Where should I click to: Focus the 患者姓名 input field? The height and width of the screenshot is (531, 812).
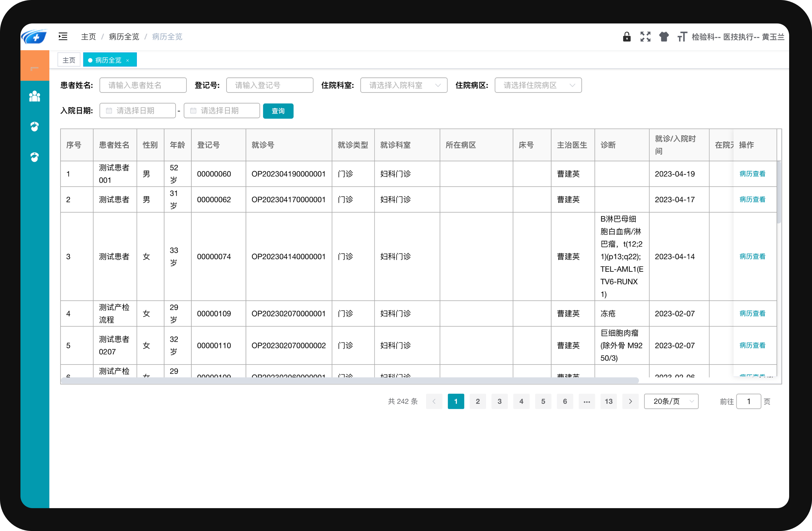(x=143, y=85)
